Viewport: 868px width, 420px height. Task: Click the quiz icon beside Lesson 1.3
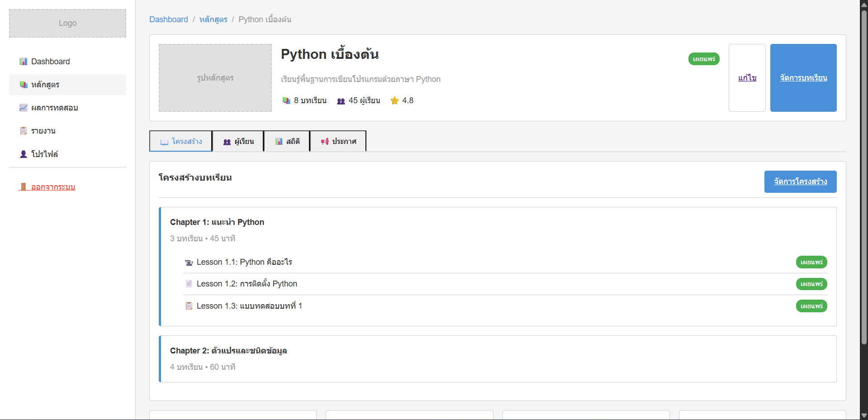(189, 306)
